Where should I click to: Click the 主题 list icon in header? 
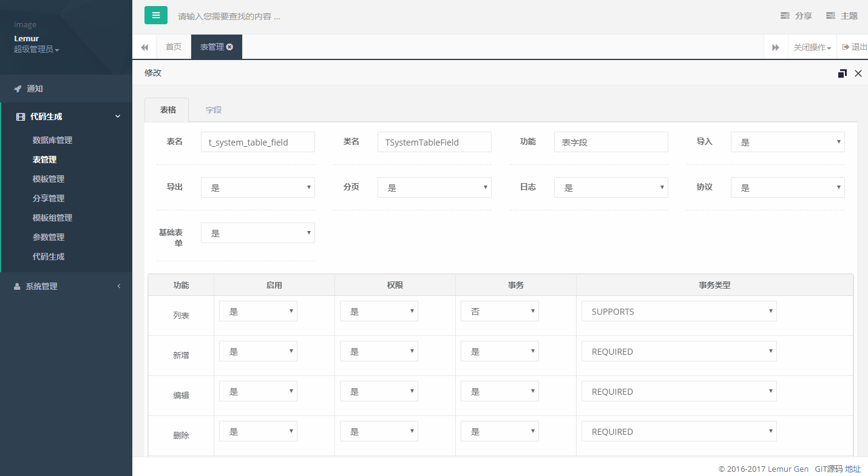[x=830, y=16]
